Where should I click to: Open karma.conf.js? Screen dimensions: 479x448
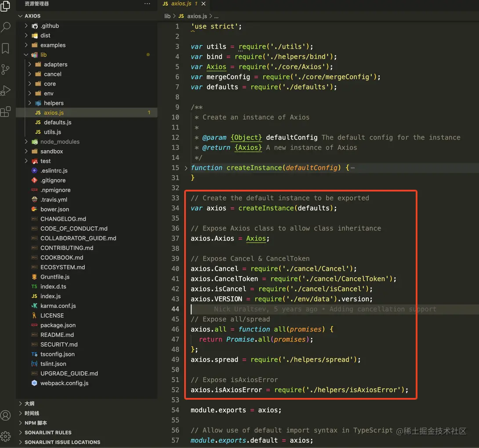click(87, 306)
